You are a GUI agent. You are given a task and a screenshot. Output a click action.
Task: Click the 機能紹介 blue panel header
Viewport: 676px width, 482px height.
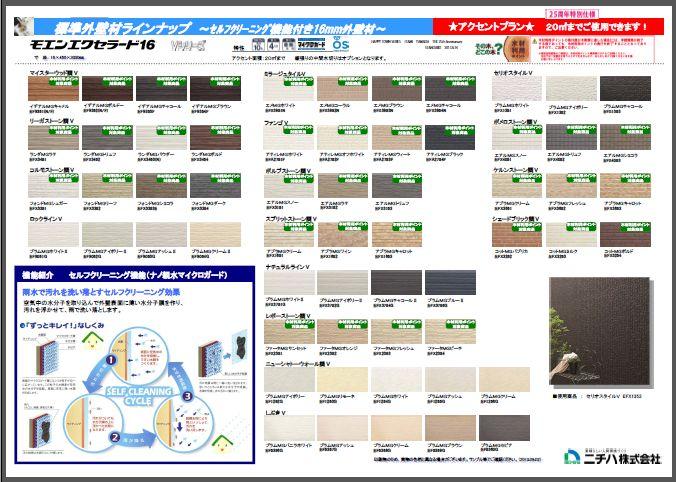point(135,275)
